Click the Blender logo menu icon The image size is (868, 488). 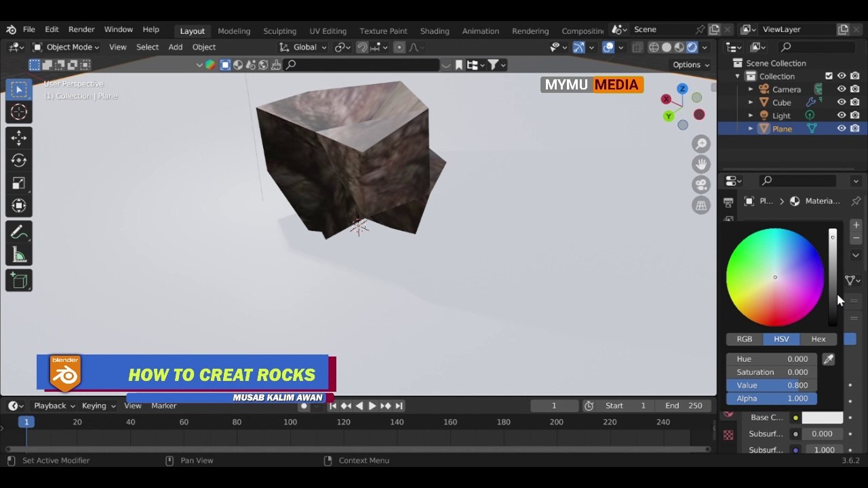(x=11, y=30)
